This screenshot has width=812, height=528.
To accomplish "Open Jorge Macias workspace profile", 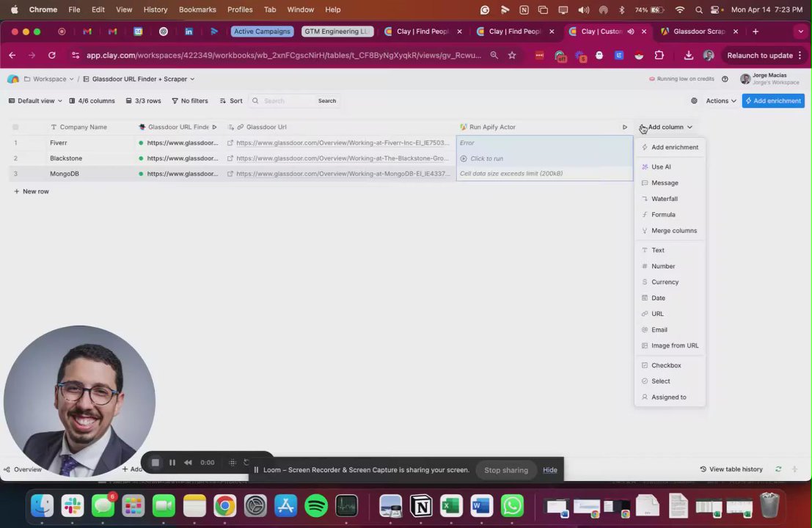I will click(x=769, y=78).
